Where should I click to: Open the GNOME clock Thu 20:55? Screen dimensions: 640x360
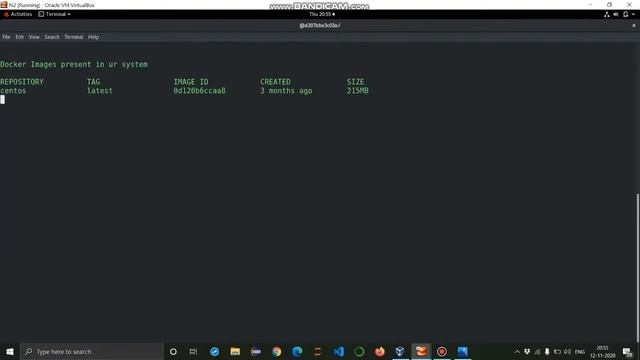pyautogui.click(x=322, y=14)
